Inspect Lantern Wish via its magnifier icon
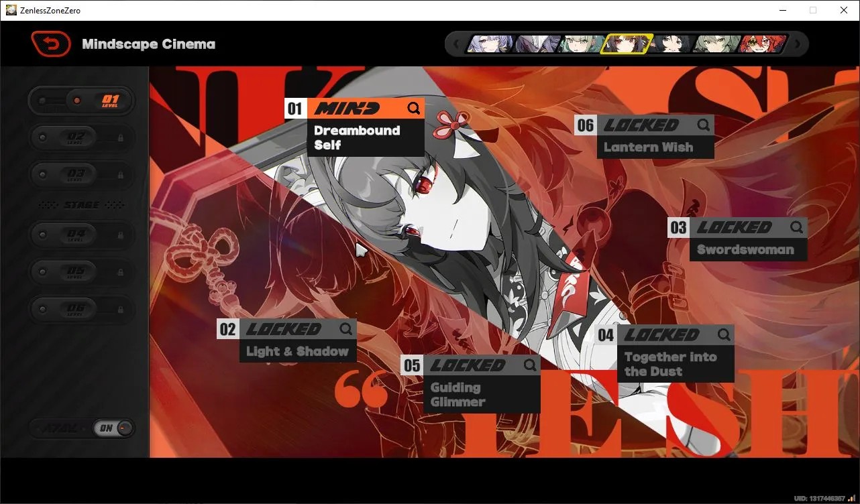 (703, 125)
